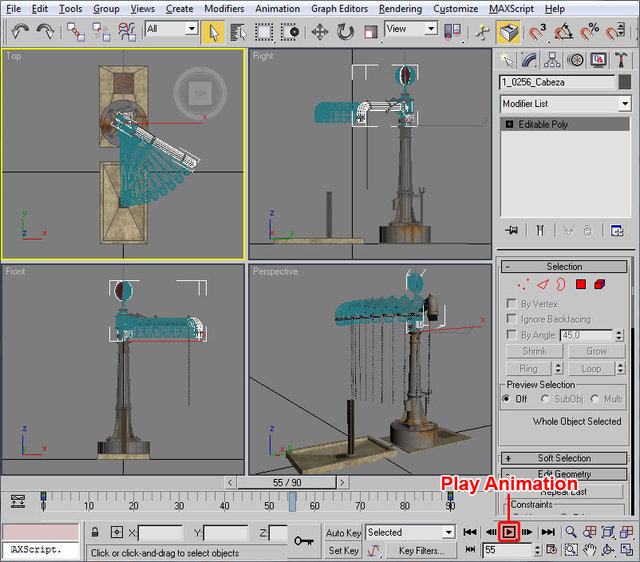Screen dimensions: 640x562
Task: Toggle the selection lock padlock icon
Action: pyautogui.click(x=95, y=532)
